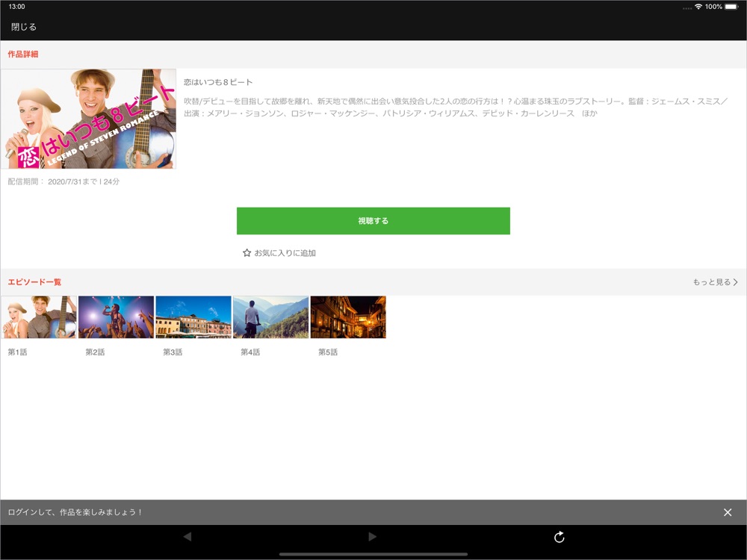The height and width of the screenshot is (560, 747).
Task: Click the browser forward arrow icon
Action: pyautogui.click(x=373, y=537)
